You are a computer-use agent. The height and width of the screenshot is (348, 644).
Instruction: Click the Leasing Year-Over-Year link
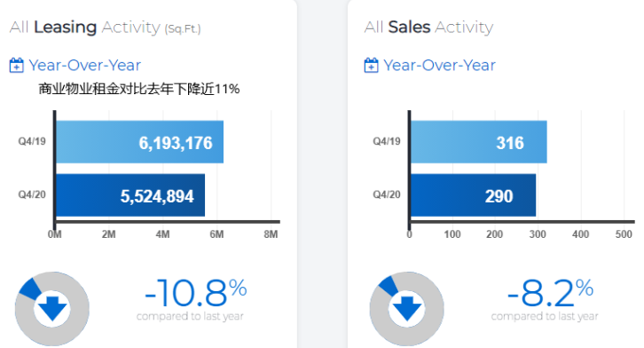click(84, 66)
